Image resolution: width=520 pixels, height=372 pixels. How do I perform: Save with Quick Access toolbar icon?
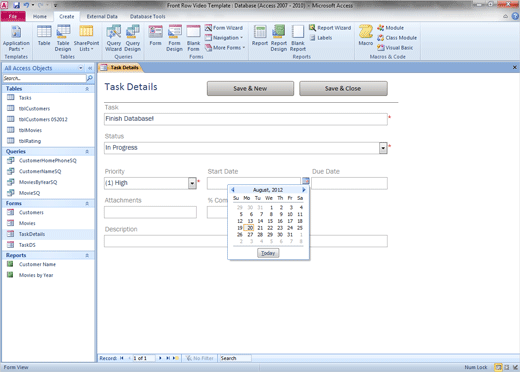point(17,5)
